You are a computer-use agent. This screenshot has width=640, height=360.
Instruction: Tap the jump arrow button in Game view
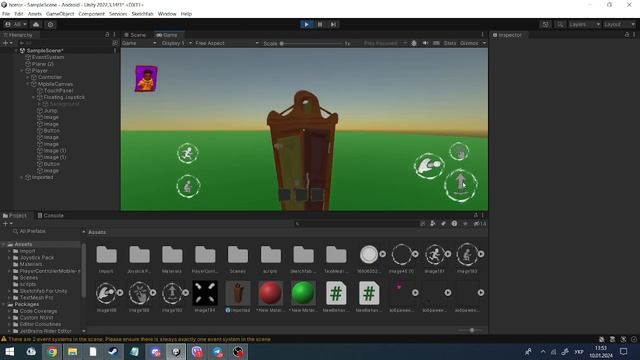pos(460,185)
